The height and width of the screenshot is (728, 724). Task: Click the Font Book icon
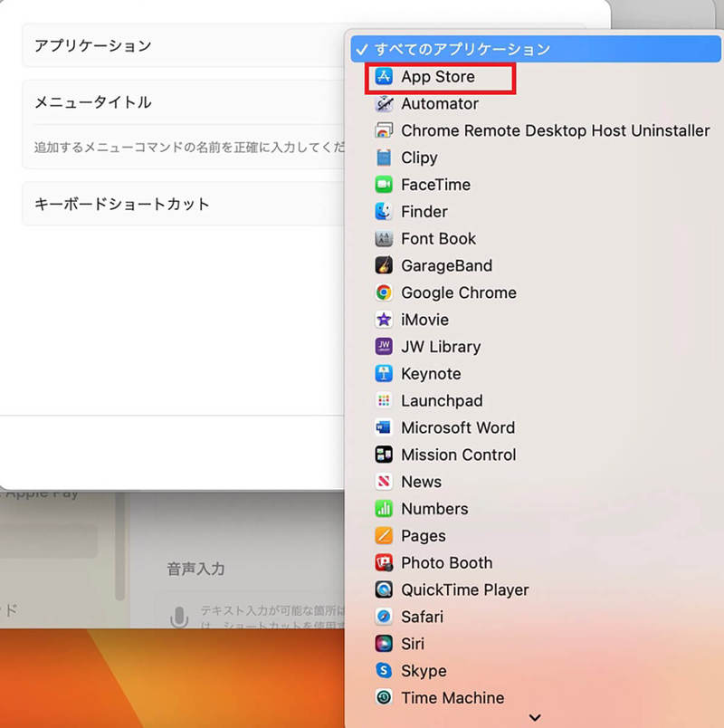pos(384,239)
